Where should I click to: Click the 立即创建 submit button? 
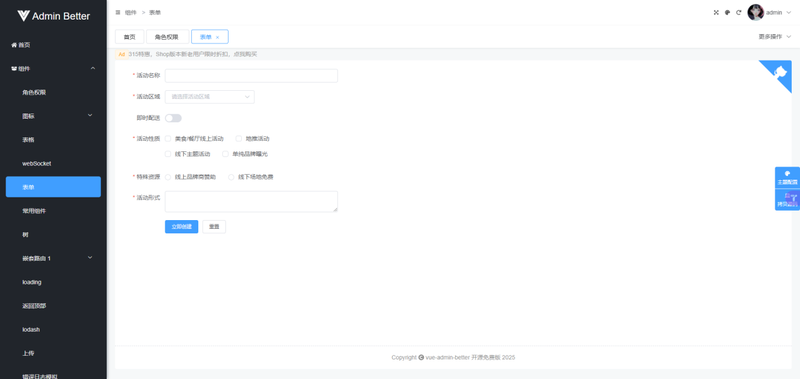pos(181,226)
